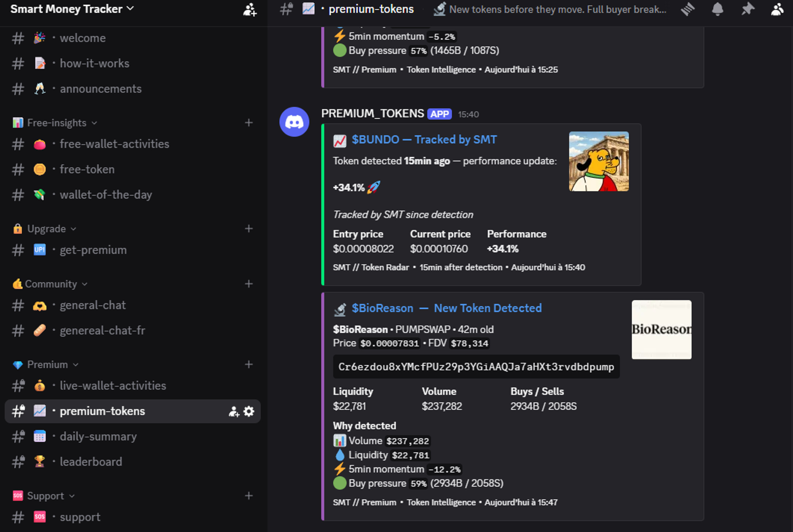Click gear icon on premium-tokens channel
This screenshot has height=532, width=793.
point(249,411)
